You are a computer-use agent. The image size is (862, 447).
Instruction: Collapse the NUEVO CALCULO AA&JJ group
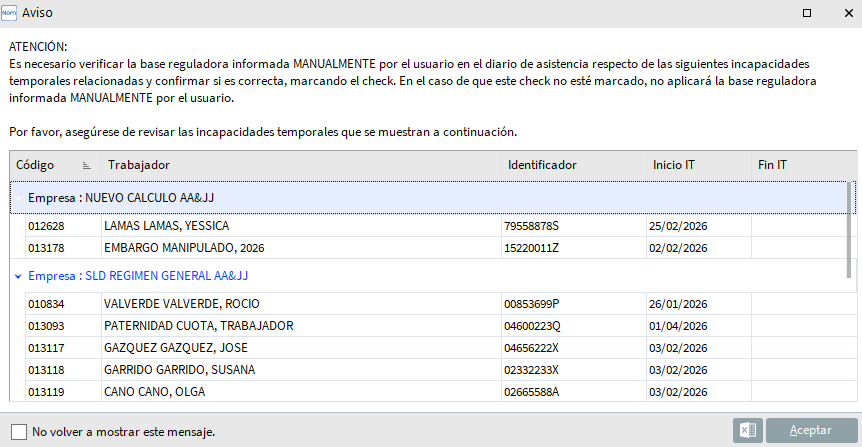pos(18,198)
